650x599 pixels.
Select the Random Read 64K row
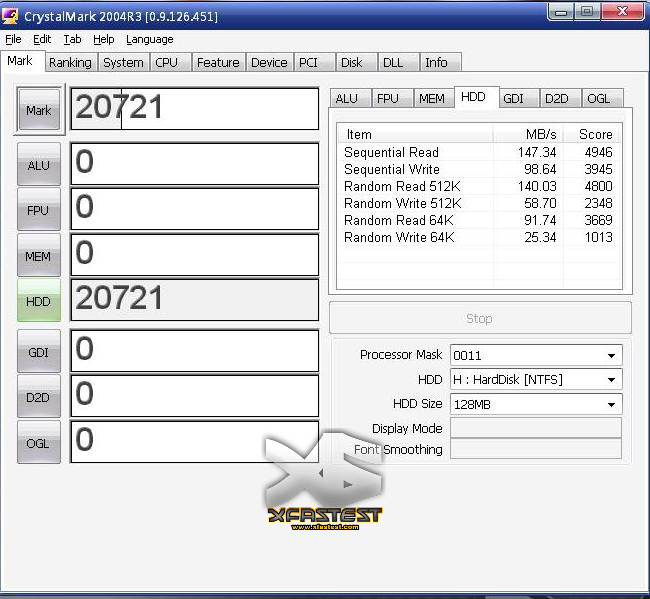point(479,220)
